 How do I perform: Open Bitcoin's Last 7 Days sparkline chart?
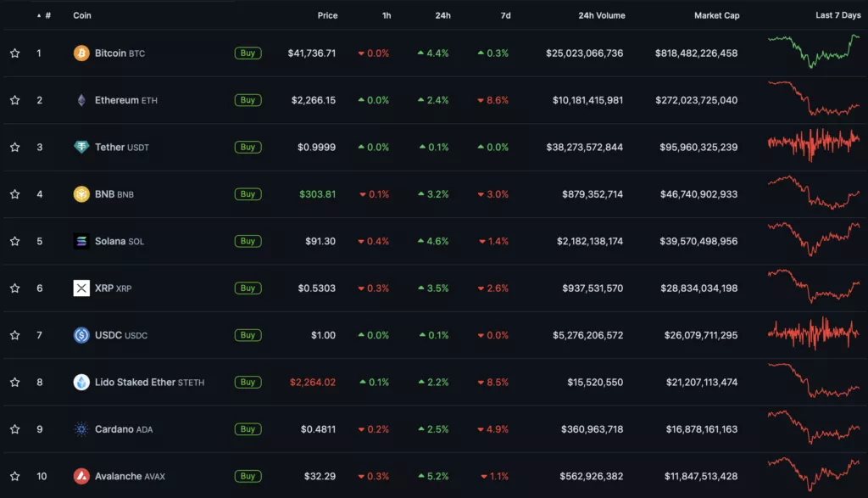(814, 50)
